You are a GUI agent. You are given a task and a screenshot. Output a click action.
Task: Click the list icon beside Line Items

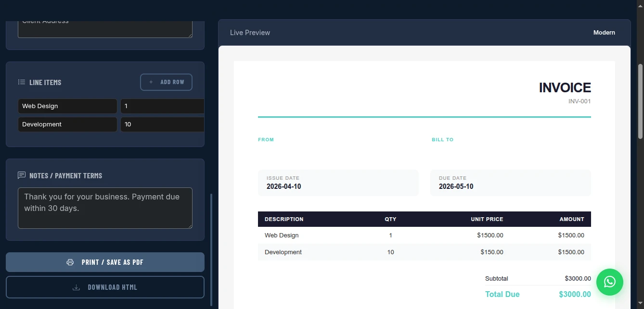(21, 82)
